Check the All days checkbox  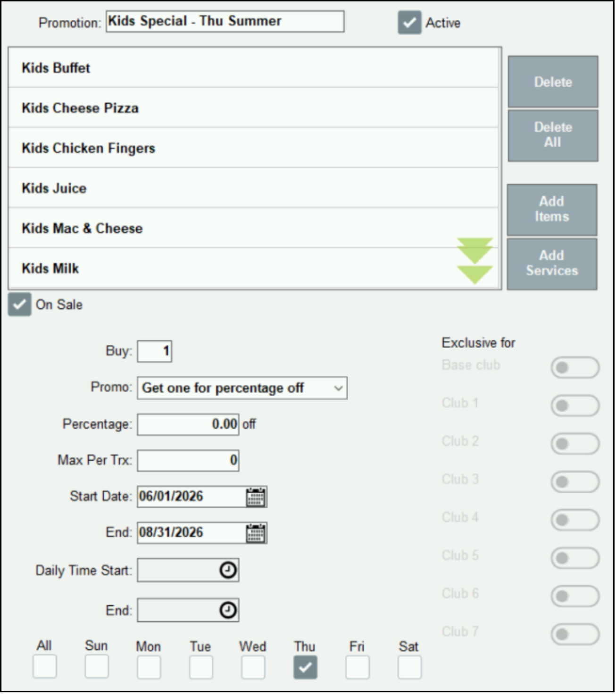(x=45, y=667)
